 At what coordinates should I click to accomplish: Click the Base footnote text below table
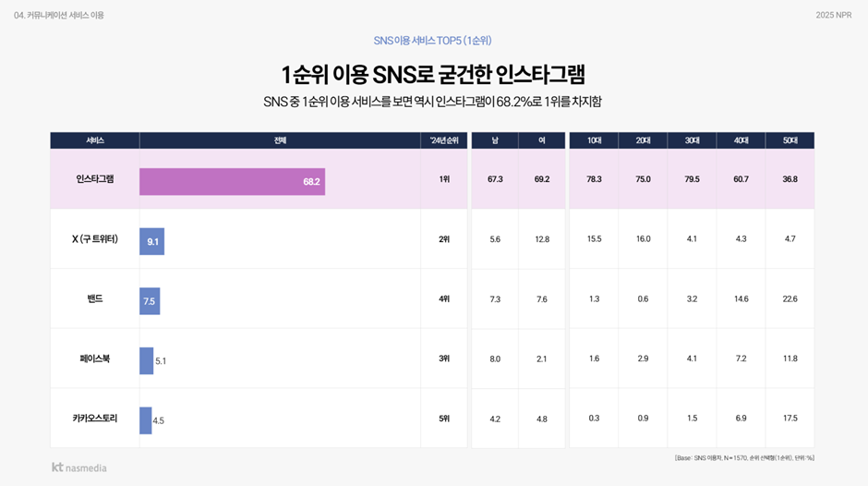tap(744, 457)
